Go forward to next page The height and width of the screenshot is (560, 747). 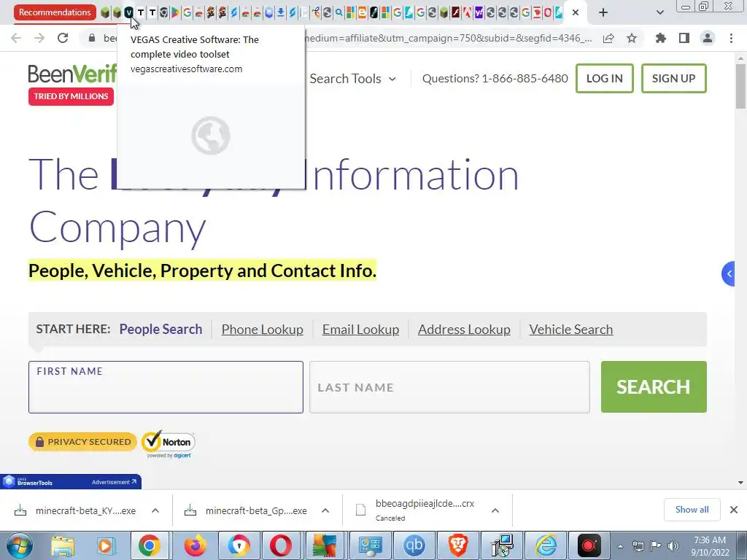point(39,38)
